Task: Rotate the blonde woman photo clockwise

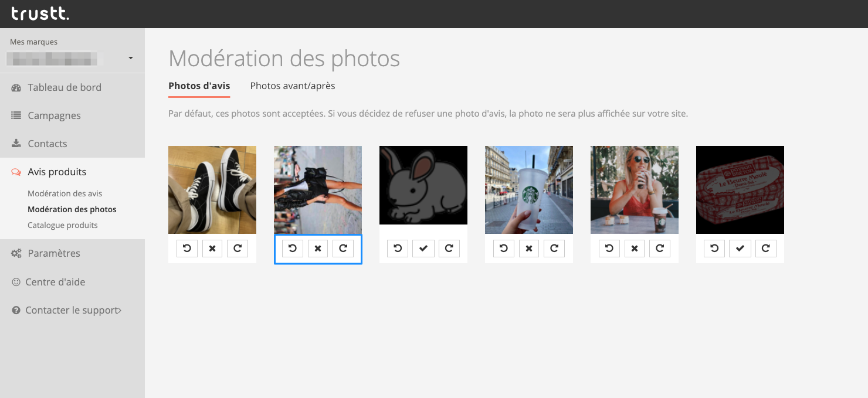Action: point(660,249)
